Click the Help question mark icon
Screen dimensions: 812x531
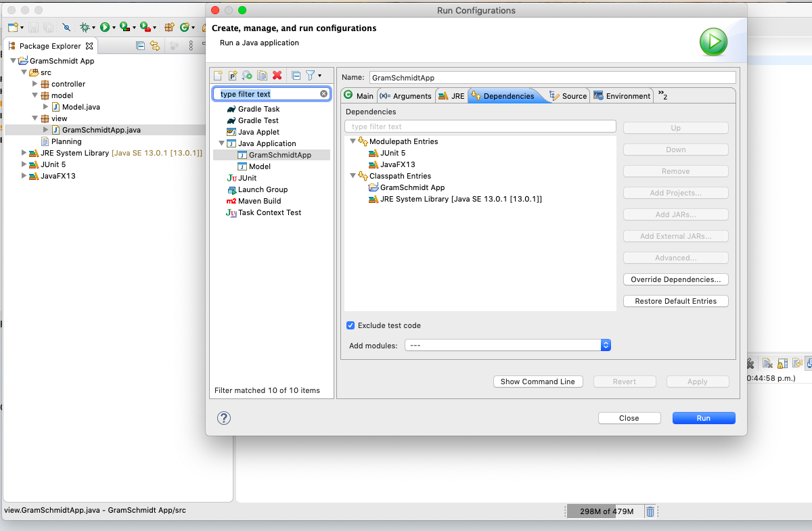[224, 418]
